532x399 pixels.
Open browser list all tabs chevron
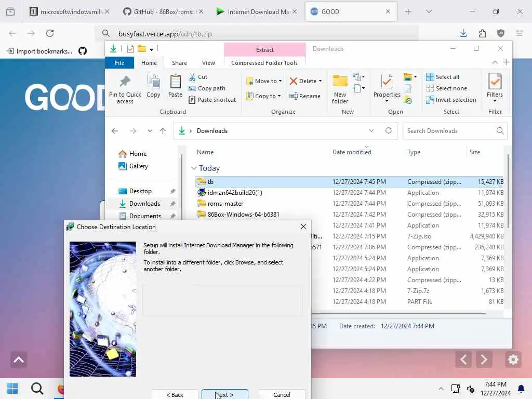(x=429, y=11)
